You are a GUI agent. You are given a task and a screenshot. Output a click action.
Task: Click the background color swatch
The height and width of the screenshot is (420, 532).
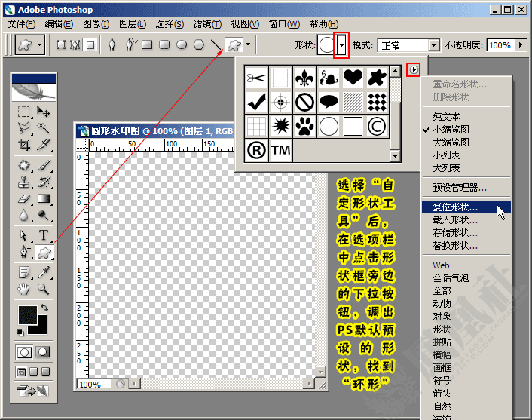(x=41, y=328)
